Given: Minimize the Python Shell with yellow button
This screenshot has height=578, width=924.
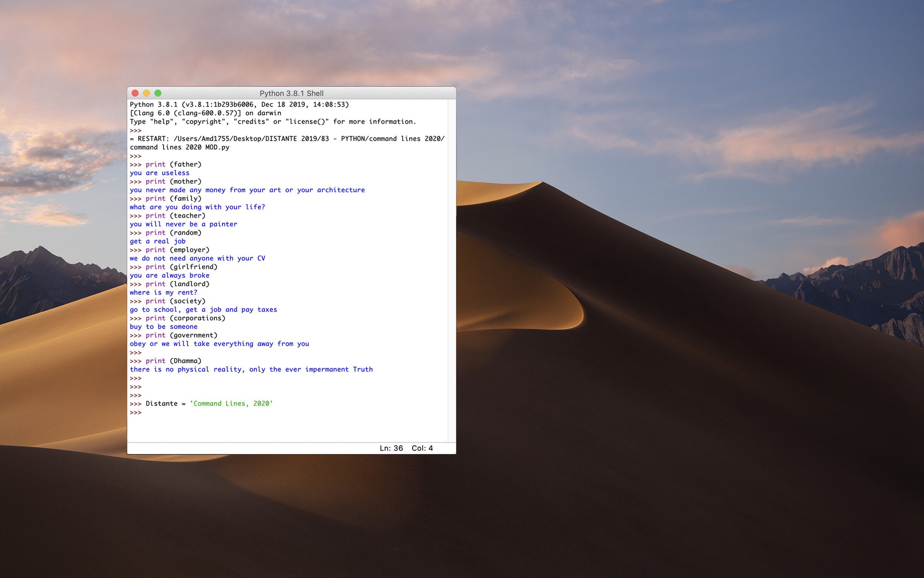Looking at the screenshot, I should 146,93.
